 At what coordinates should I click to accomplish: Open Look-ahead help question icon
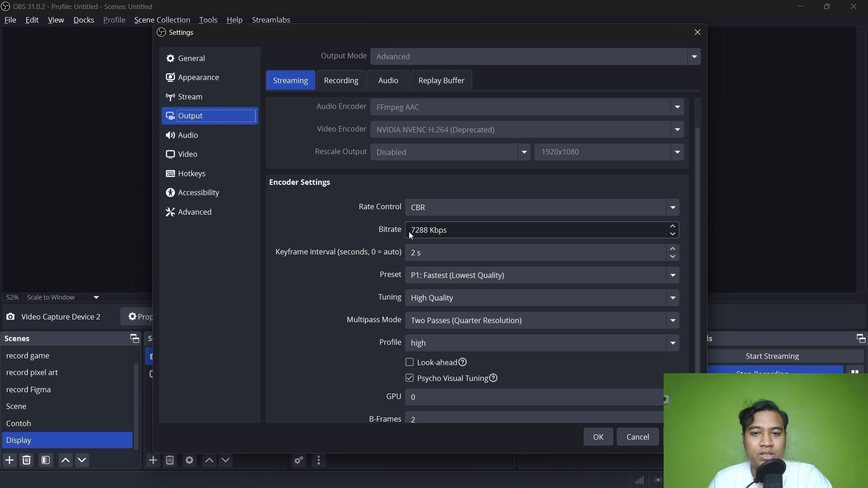pos(463,363)
